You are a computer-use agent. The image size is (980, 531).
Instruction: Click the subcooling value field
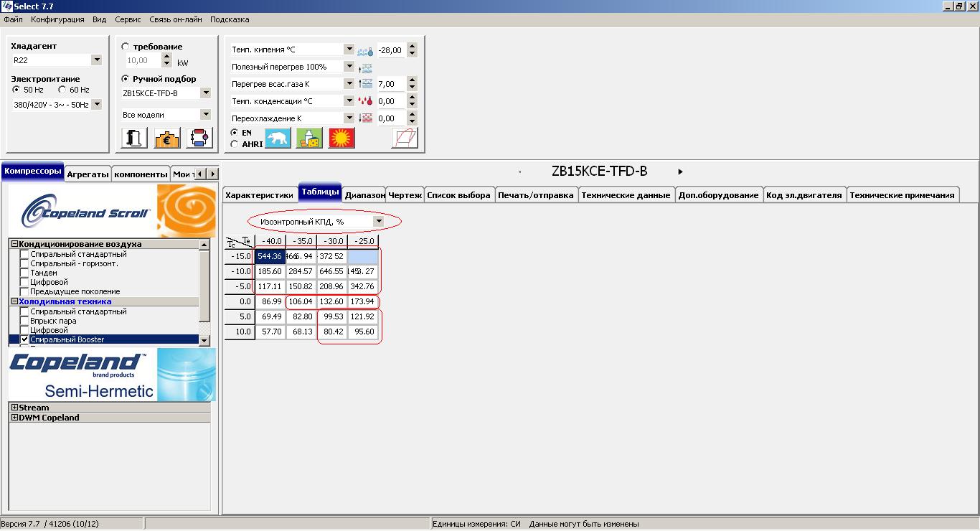click(391, 118)
